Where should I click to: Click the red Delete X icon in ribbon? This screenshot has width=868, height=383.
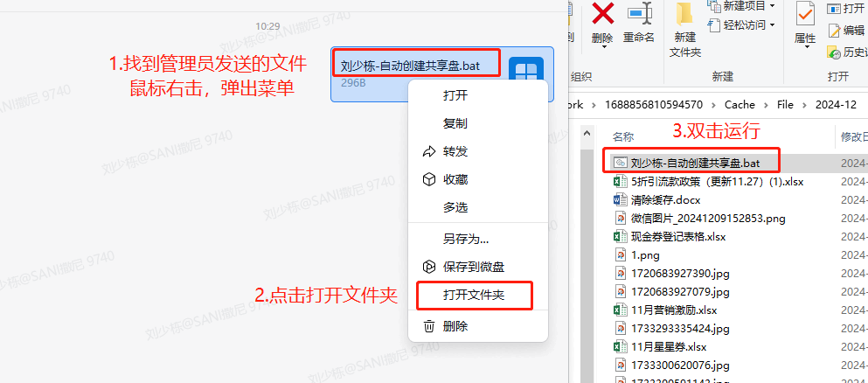[x=602, y=13]
